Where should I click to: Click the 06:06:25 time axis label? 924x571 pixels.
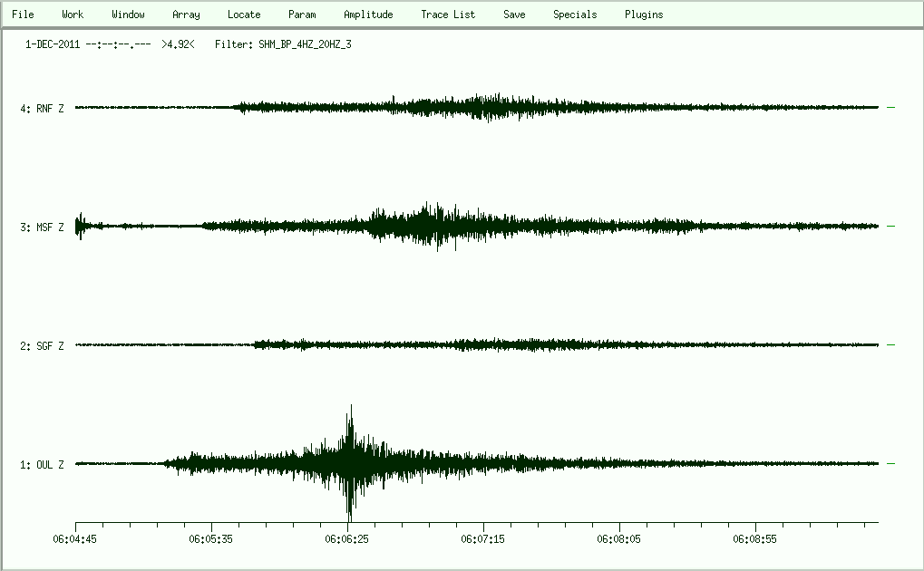coord(348,538)
